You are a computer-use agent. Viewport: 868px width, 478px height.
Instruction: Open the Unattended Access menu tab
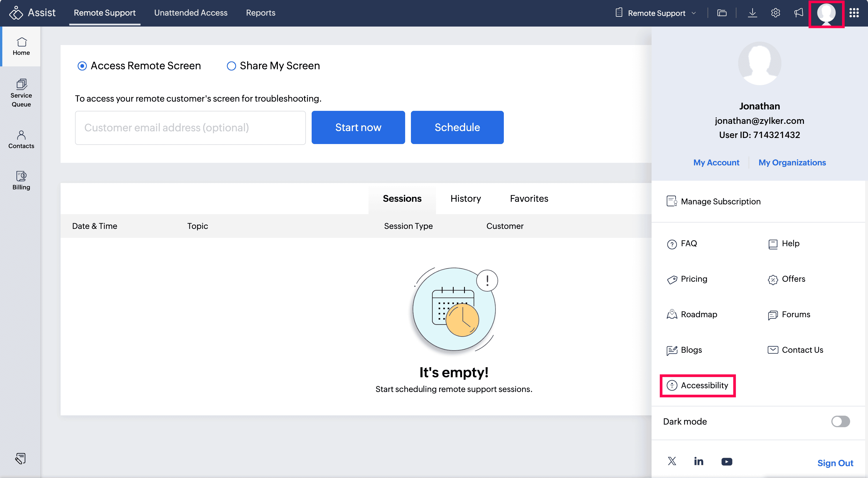point(191,13)
